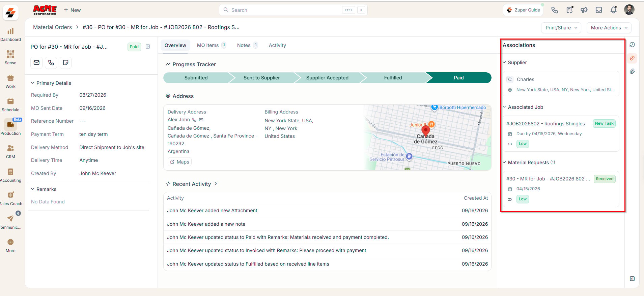The width and height of the screenshot is (644, 296).
Task: Open the Maps link for delivery address
Action: [179, 162]
